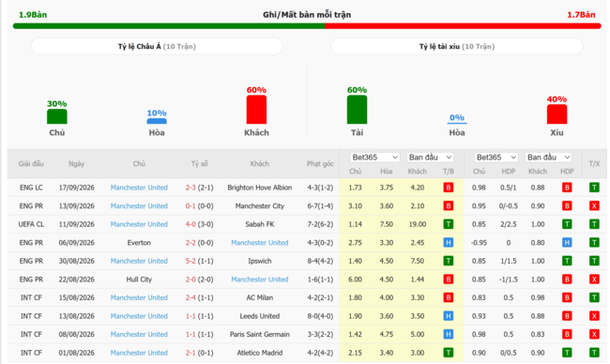610x364 pixels.
Task: Click the green Tài 60% bar
Action: coord(357,110)
